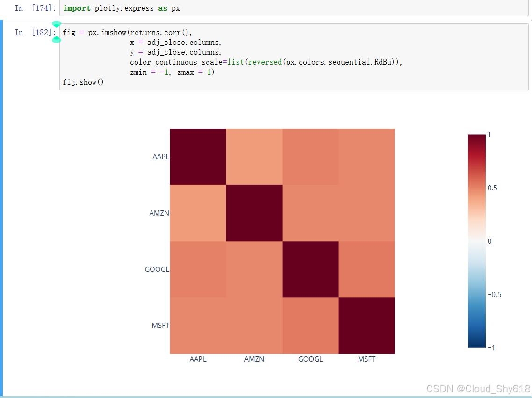Click the MSFT x-axis label
The image size is (532, 398).
pos(367,359)
